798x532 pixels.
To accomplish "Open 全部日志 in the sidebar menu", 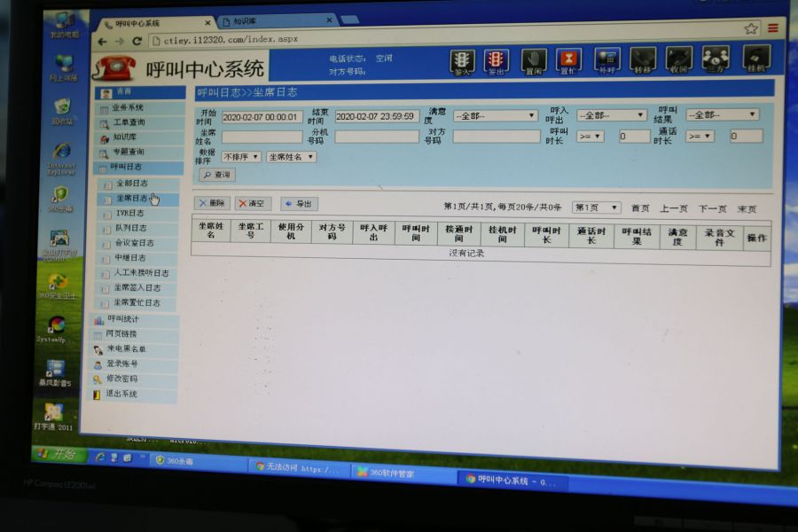I will pos(132,184).
